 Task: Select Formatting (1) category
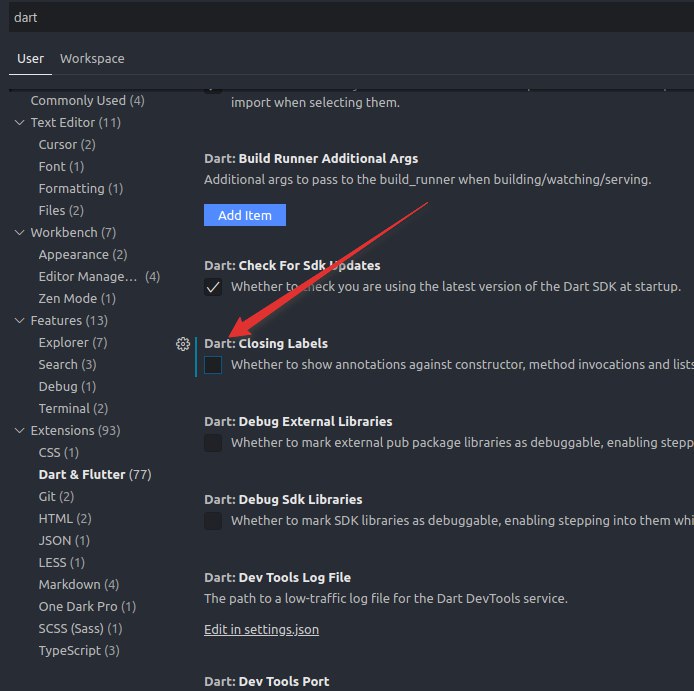[x=81, y=189]
